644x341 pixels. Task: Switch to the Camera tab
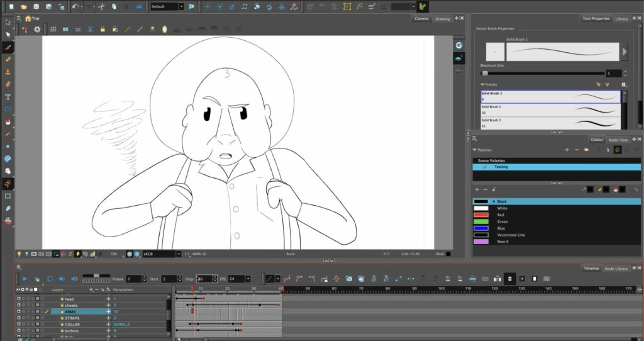pos(421,18)
